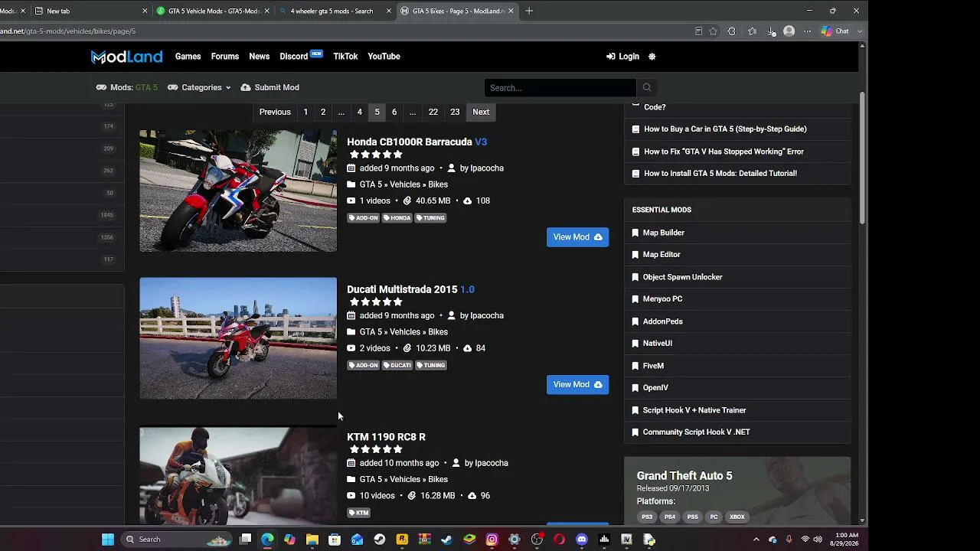The image size is (980, 551).
Task: Open the TikTok menu item
Action: click(x=345, y=57)
